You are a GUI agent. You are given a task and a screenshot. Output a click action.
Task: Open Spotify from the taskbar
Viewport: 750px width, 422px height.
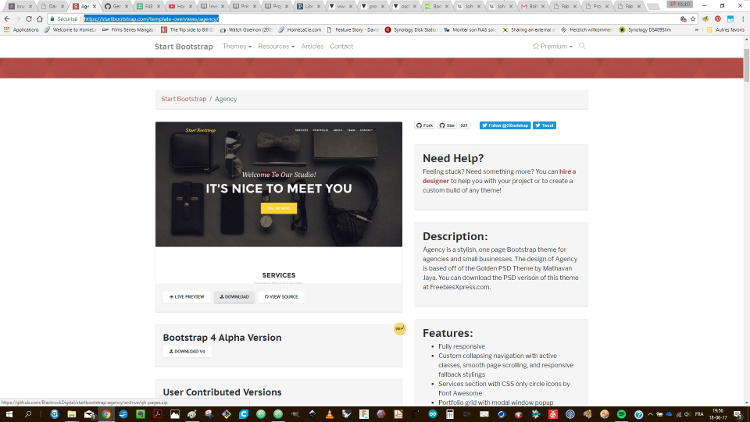click(621, 414)
